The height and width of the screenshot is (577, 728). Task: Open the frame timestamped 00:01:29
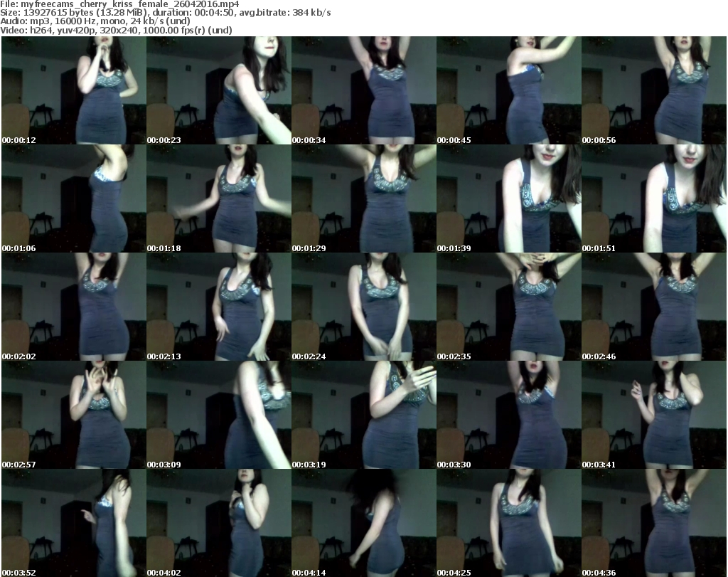point(364,198)
